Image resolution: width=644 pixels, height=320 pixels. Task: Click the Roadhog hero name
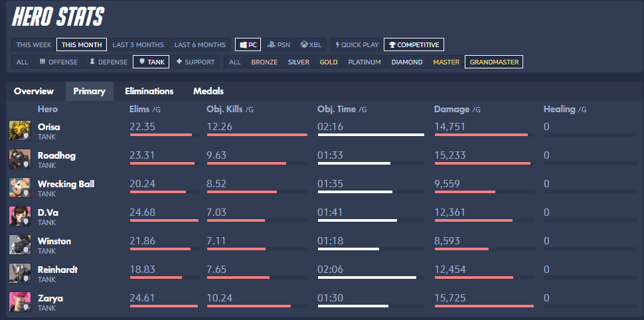56,156
